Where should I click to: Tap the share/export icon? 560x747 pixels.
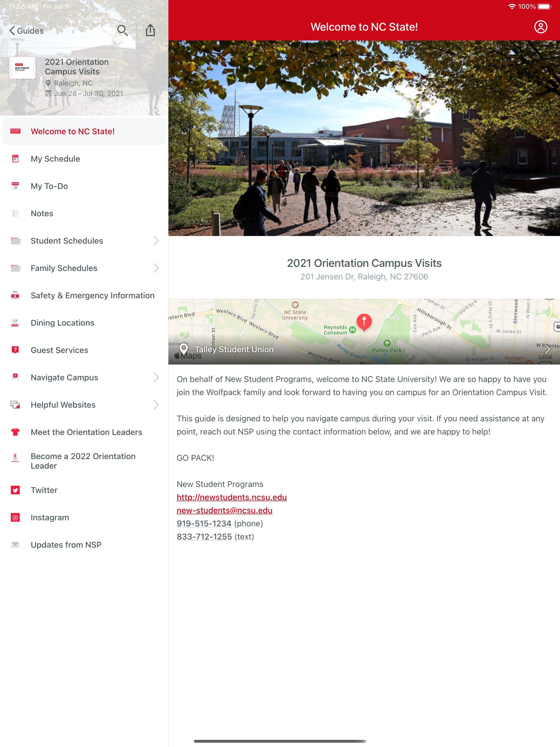point(151,31)
